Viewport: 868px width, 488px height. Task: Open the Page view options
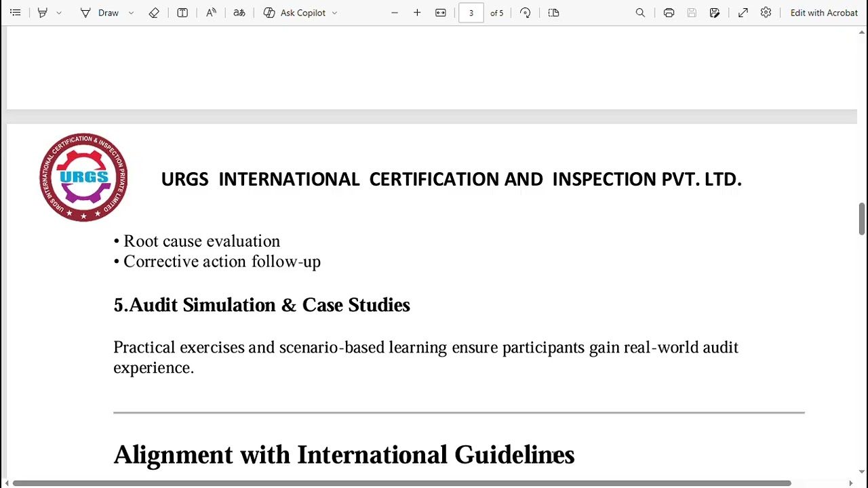coord(553,13)
